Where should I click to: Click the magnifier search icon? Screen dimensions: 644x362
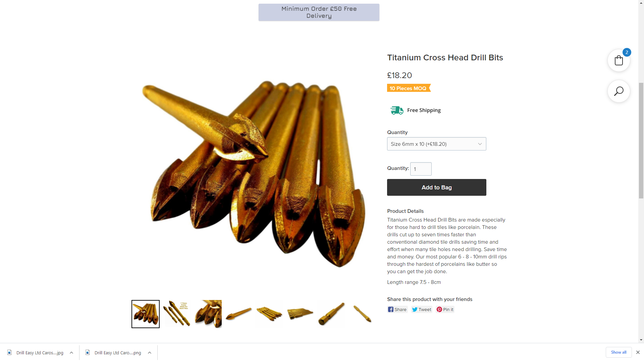click(619, 91)
